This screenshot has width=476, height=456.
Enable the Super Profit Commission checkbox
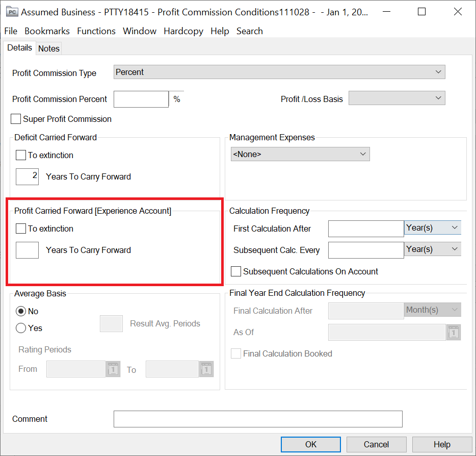tap(16, 119)
